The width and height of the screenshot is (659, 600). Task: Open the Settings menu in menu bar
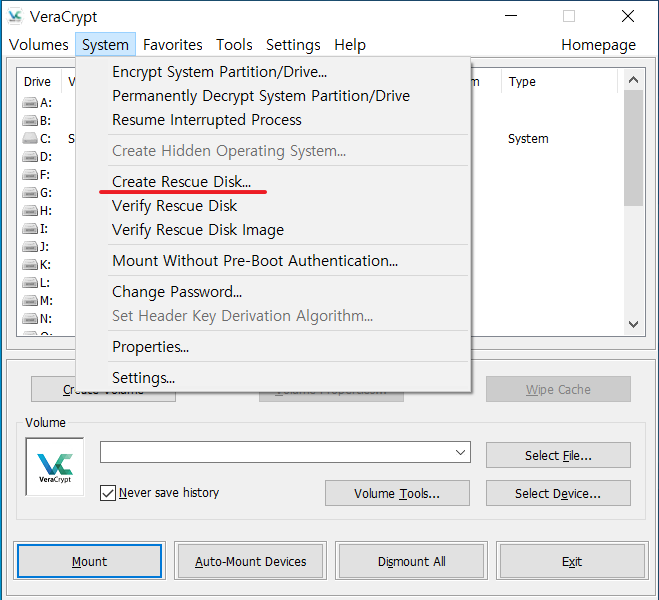pos(293,45)
